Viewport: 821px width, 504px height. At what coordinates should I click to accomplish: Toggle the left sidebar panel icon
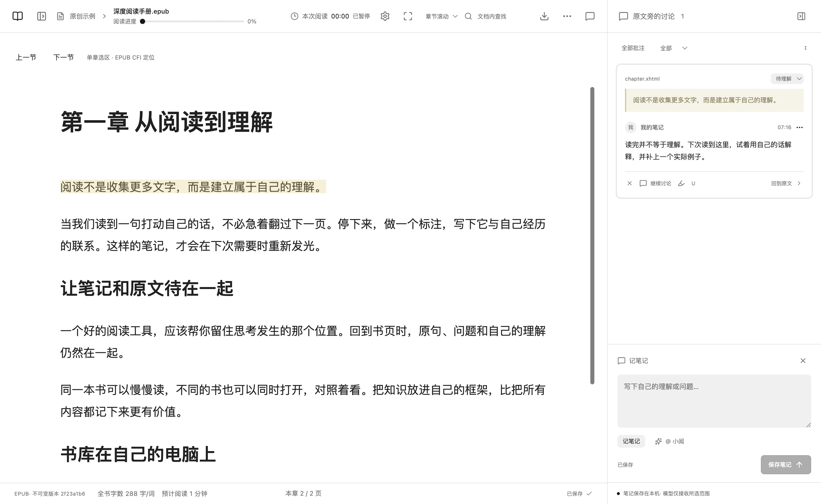41,16
